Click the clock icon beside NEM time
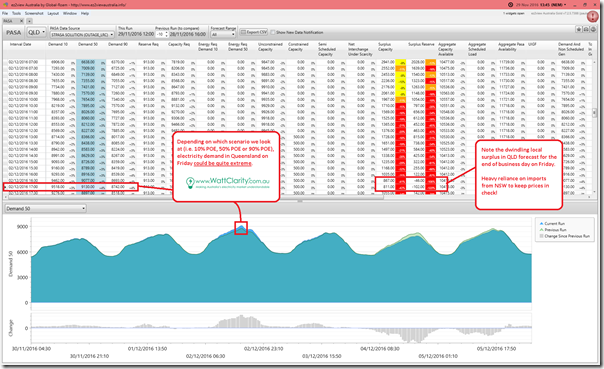 510,5
